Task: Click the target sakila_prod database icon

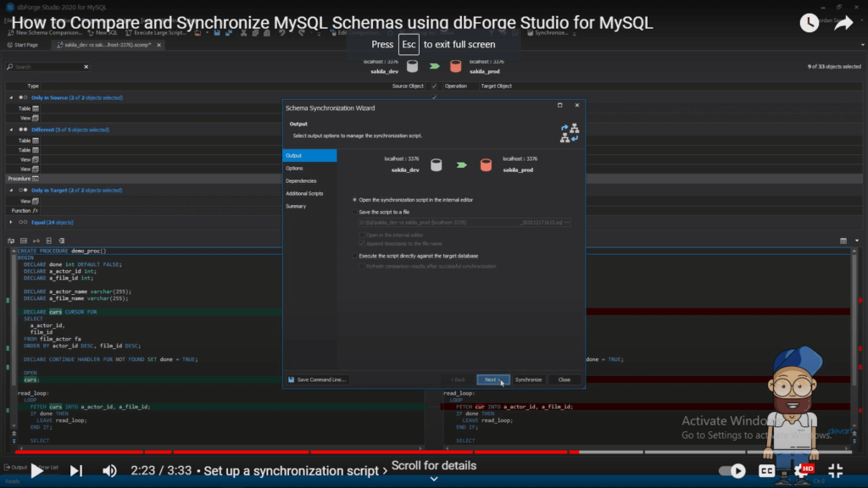Action: 455,66
